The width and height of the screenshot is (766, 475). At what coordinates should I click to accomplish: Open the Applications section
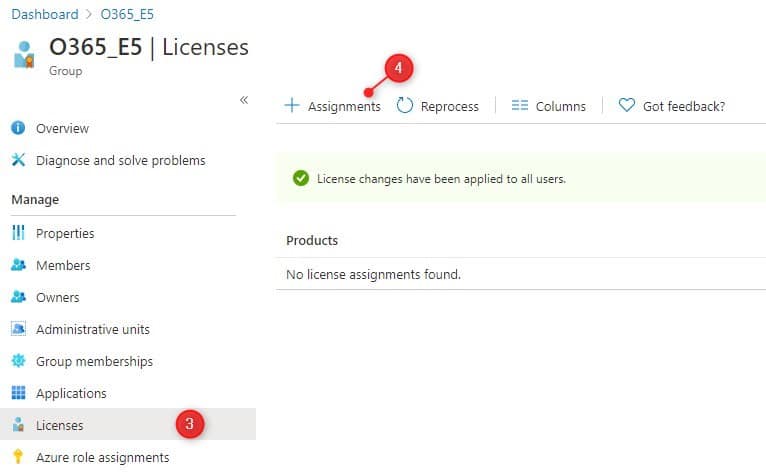coord(71,393)
